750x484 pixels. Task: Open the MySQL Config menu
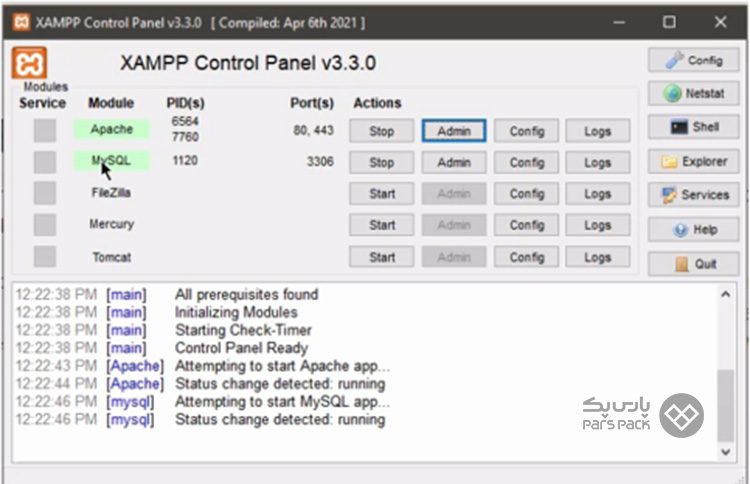point(527,163)
